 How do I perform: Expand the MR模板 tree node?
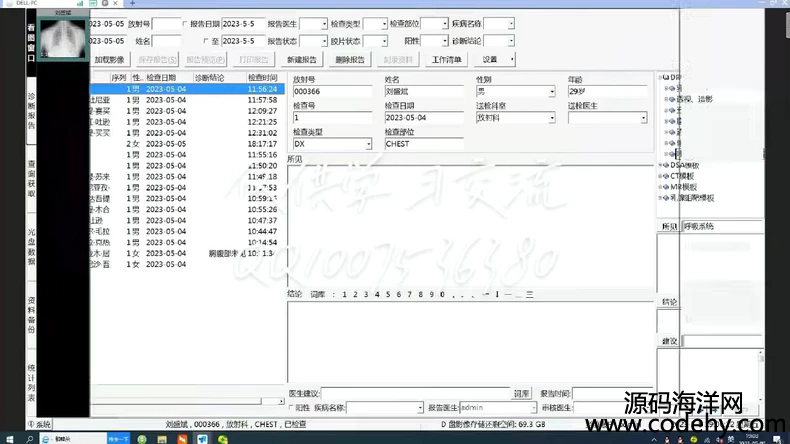(x=660, y=187)
